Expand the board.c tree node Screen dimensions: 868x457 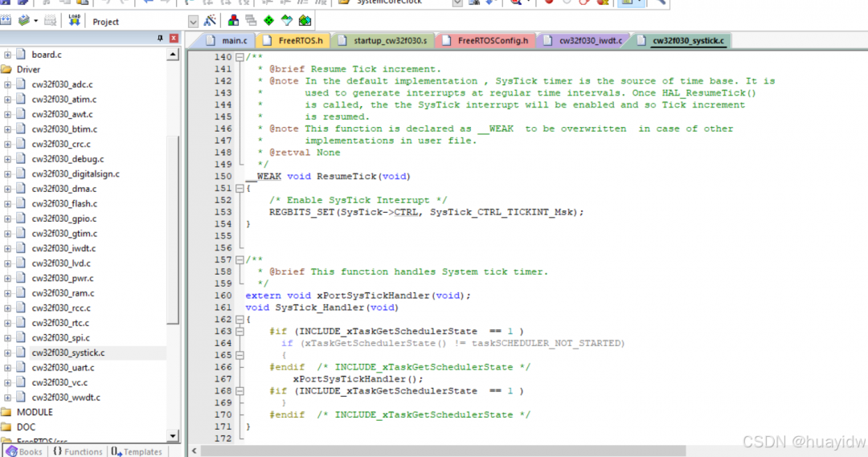coord(8,55)
